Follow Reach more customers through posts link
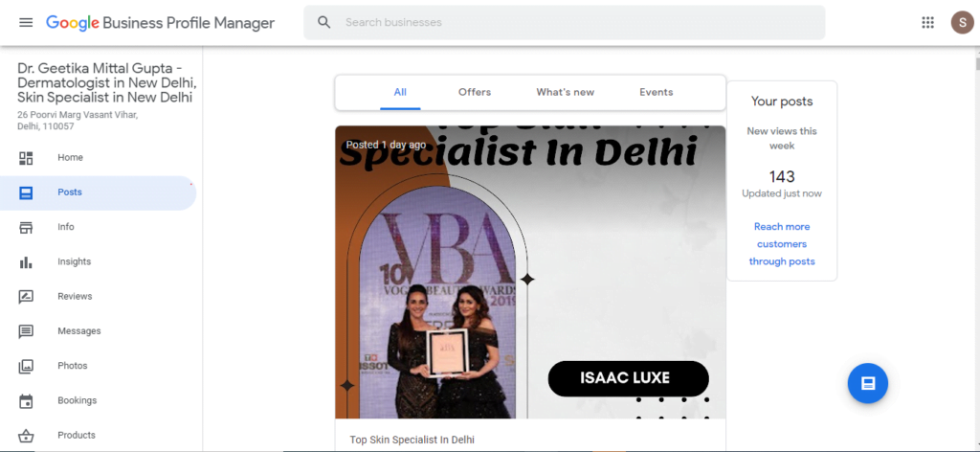The image size is (980, 452). (x=782, y=244)
